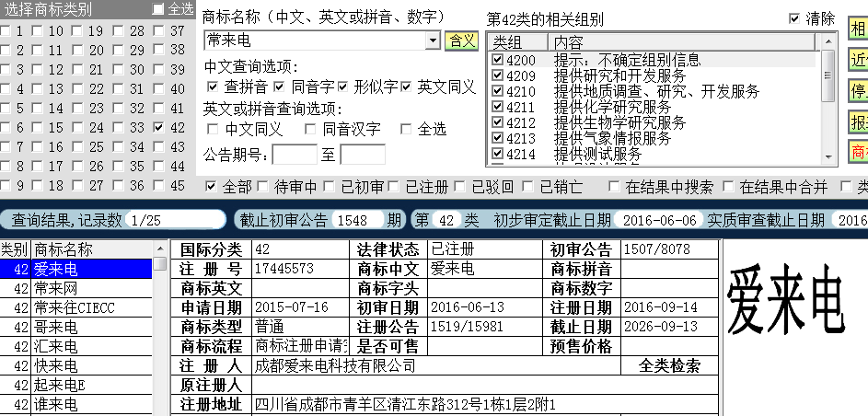
Task: Click the starting 公告期号 input box
Action: 295,155
